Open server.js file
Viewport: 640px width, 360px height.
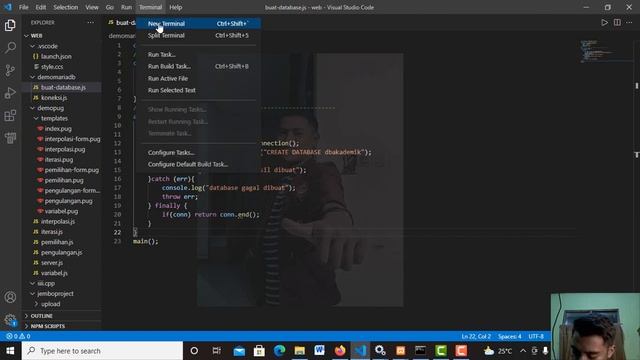[52, 263]
